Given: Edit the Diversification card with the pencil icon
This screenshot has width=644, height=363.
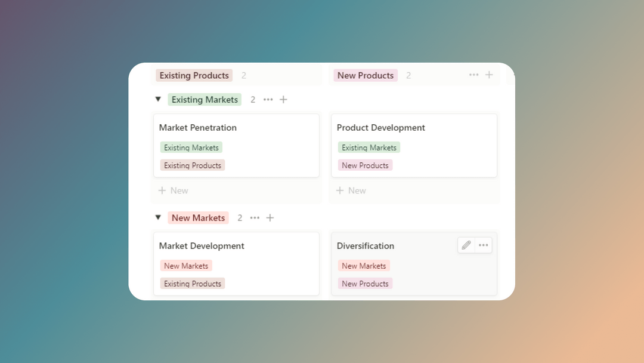Looking at the screenshot, I should [x=466, y=245].
